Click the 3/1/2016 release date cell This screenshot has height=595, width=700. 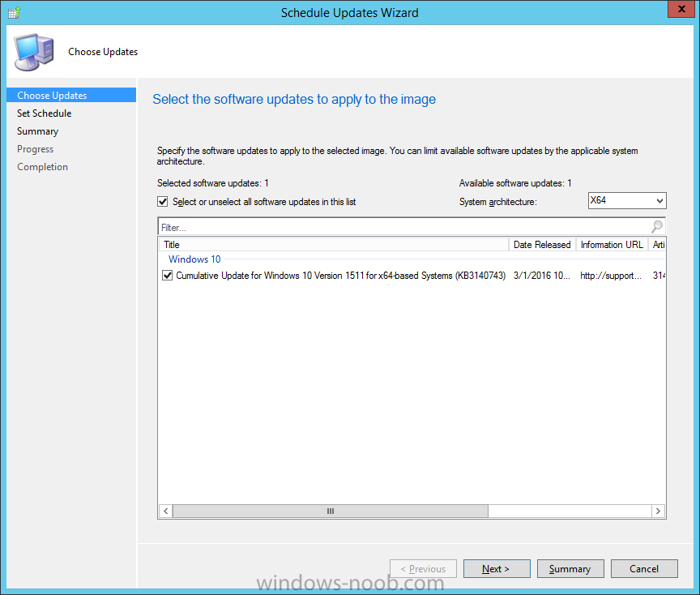click(541, 276)
